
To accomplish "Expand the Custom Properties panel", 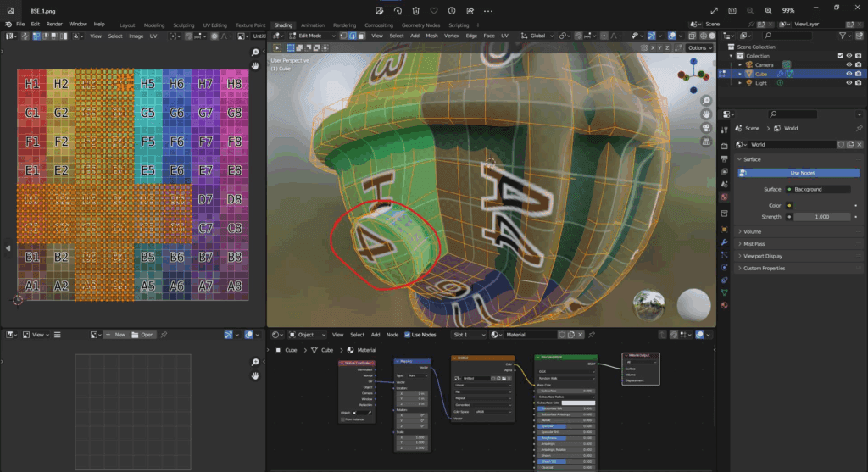I will pos(798,269).
